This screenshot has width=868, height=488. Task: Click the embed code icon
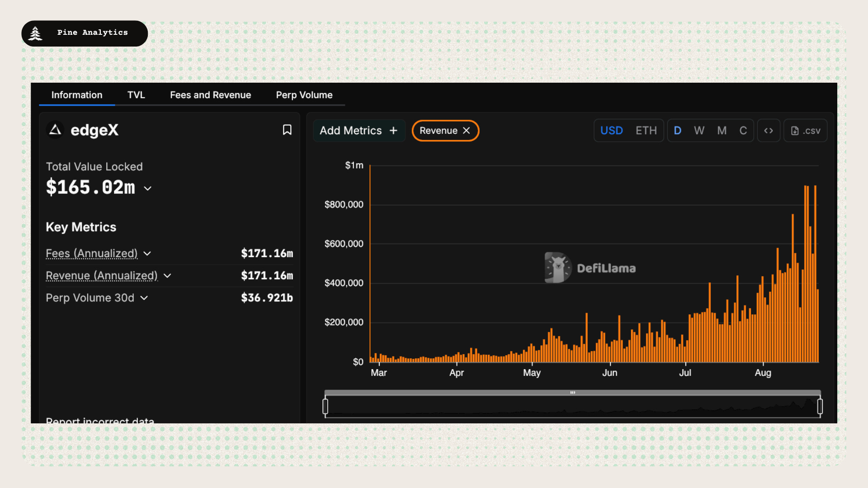769,131
